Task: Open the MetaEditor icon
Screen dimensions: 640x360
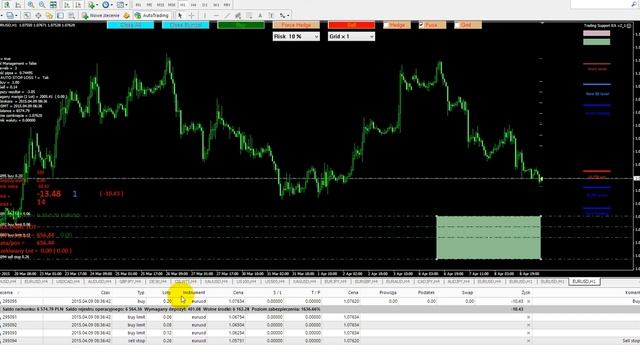Action: (x=127, y=16)
